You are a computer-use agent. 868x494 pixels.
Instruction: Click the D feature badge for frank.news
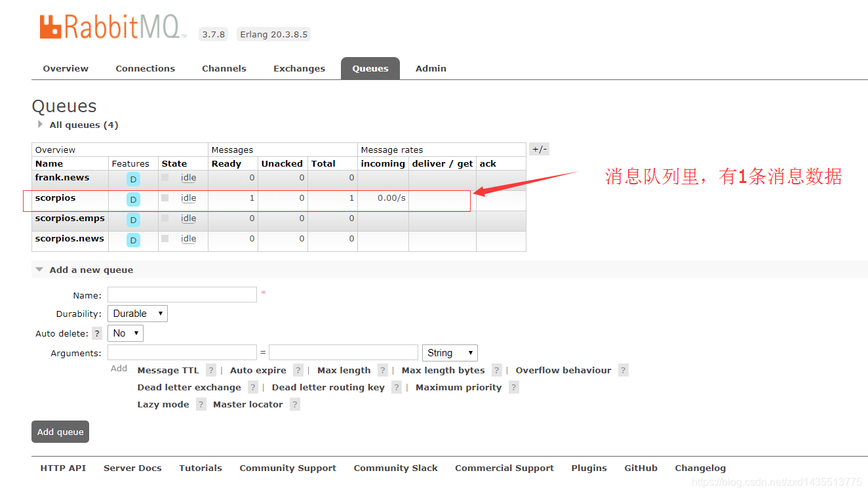click(133, 180)
